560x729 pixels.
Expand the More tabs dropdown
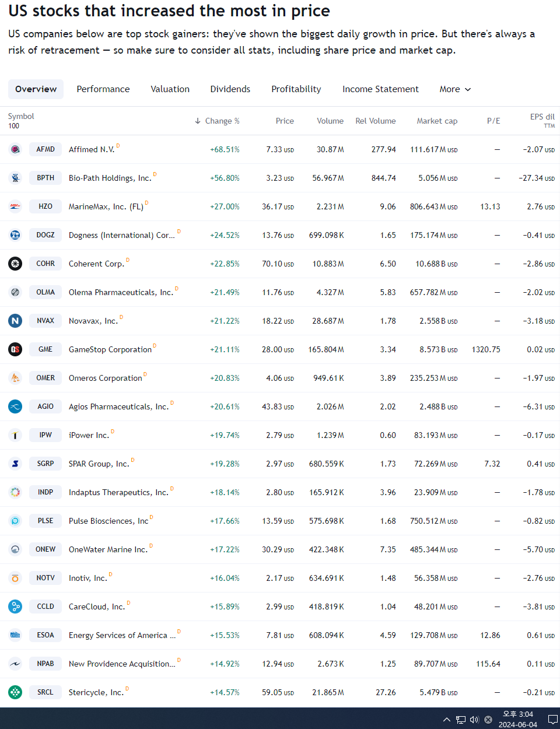point(455,89)
